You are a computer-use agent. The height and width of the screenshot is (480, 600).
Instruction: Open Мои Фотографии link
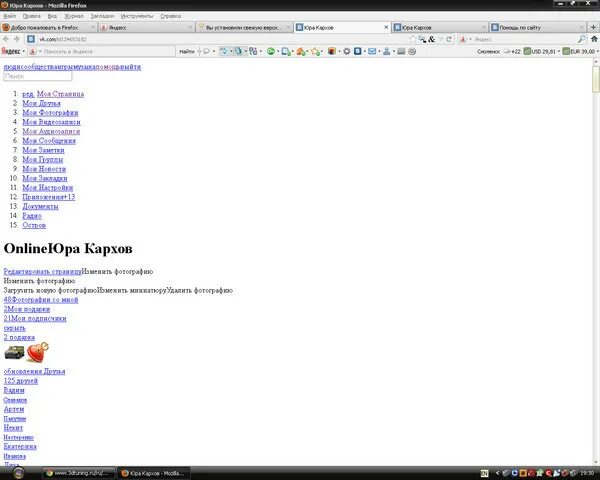[50, 113]
